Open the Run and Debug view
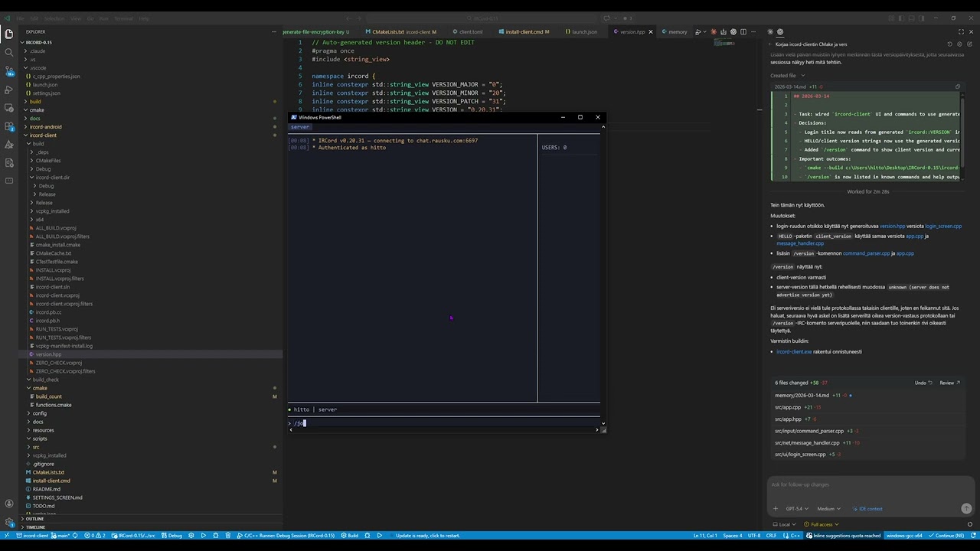 [9, 90]
